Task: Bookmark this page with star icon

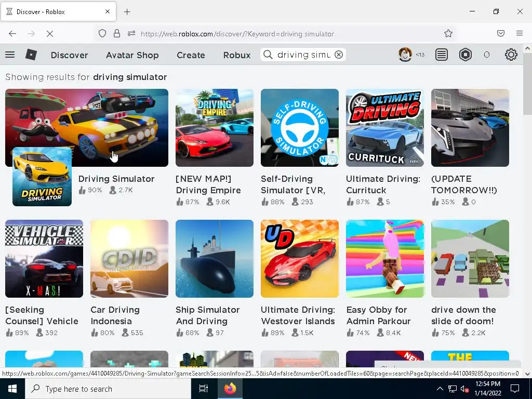Action: click(448, 33)
